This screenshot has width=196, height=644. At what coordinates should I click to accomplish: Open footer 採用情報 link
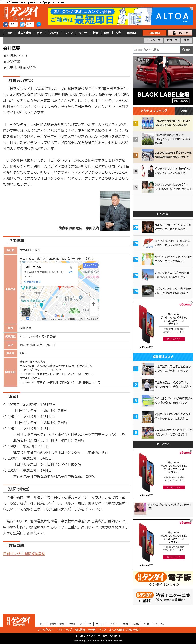tap(115, 636)
